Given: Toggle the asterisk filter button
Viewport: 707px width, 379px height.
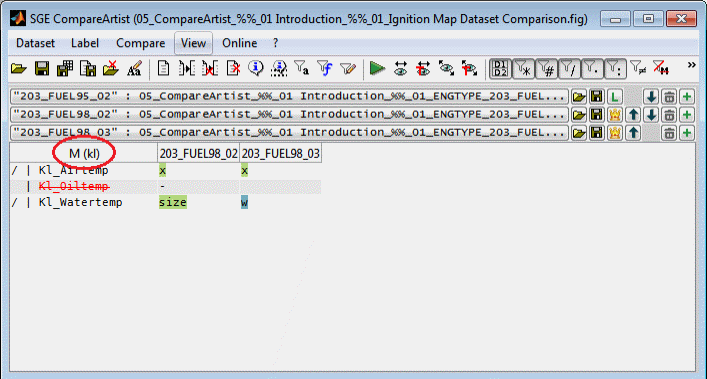Looking at the screenshot, I should (523, 69).
